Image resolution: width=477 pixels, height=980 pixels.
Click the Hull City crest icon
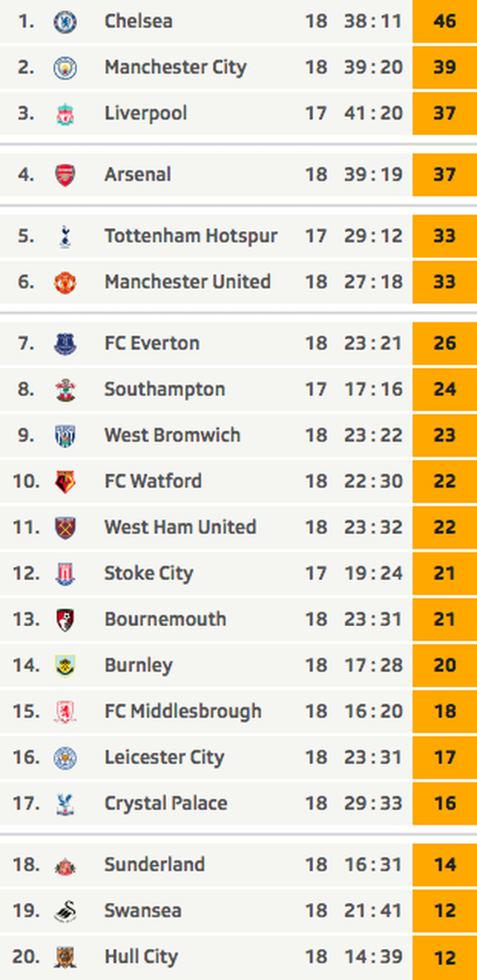pyautogui.click(x=65, y=957)
